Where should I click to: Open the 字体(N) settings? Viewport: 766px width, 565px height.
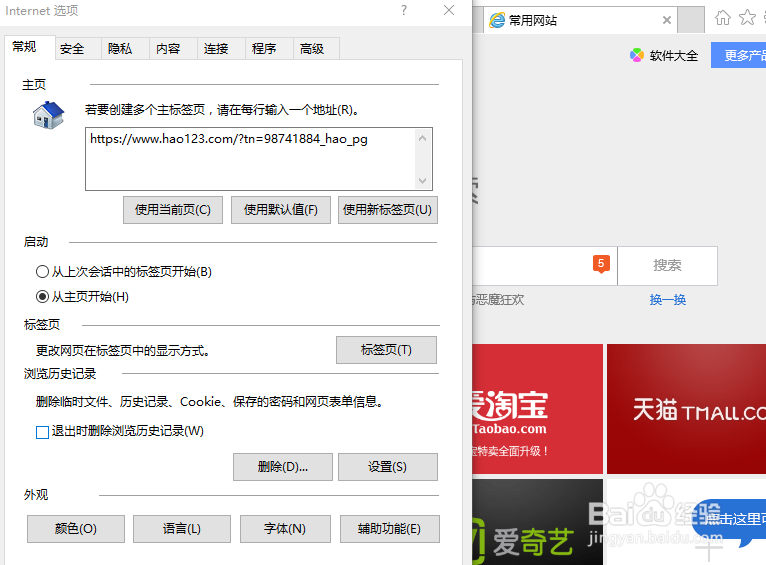tap(285, 529)
